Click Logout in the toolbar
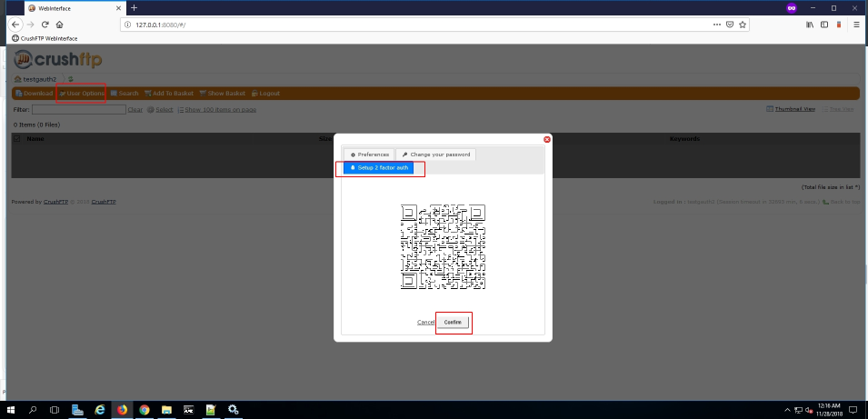Viewport: 868px width, 419px height. (x=265, y=93)
